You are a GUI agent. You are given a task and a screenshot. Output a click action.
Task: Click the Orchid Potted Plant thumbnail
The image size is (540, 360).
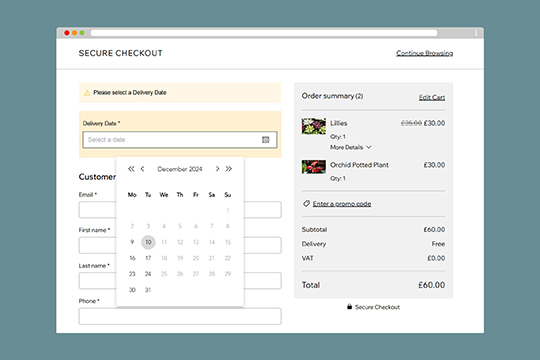tap(313, 167)
